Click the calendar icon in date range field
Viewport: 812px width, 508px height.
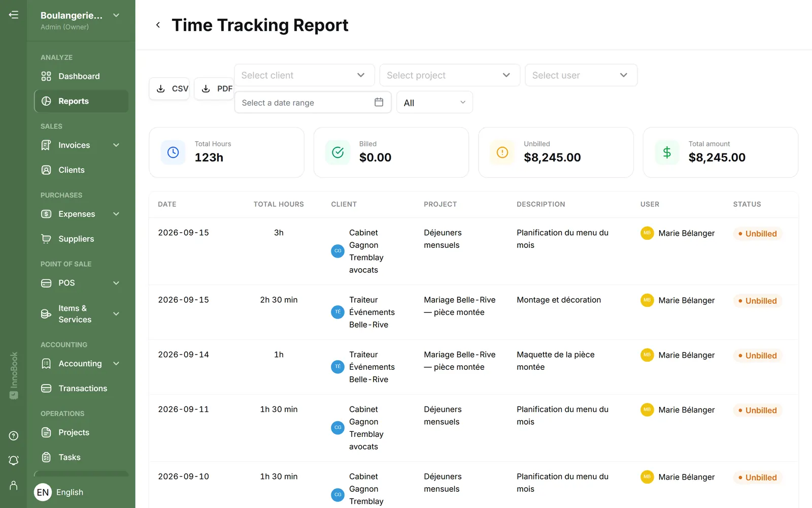379,102
